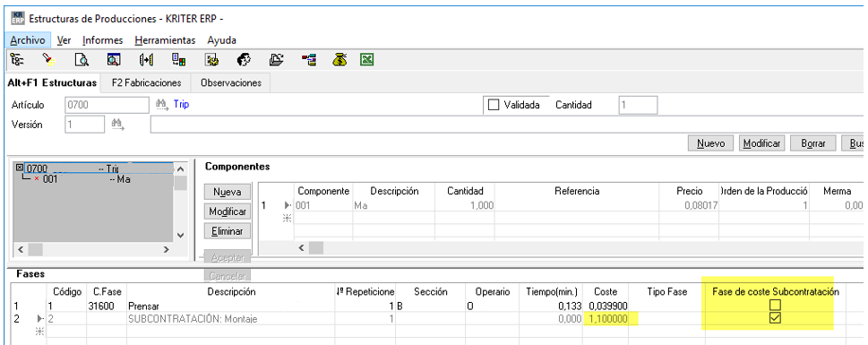Click the Componente column header

coord(324,191)
